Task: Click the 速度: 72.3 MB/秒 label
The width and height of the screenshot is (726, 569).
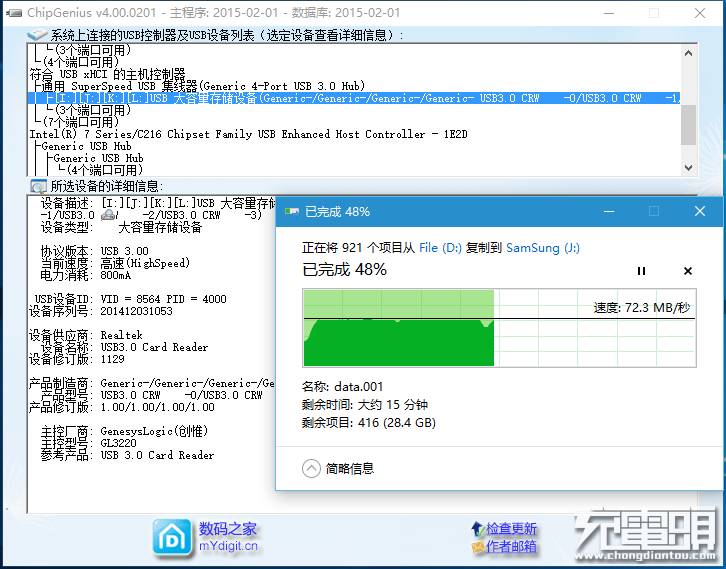Action: pos(642,307)
